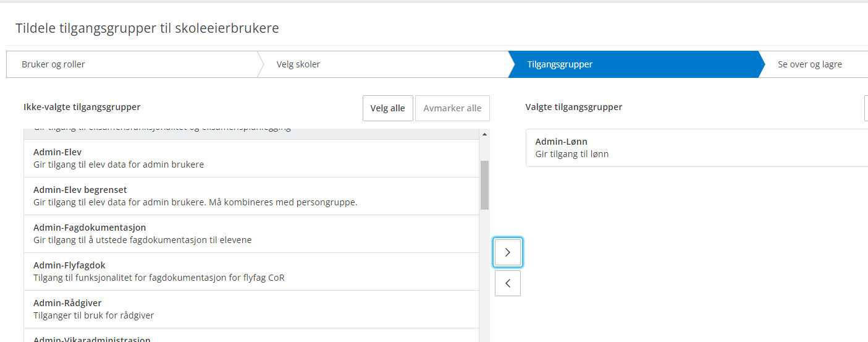This screenshot has height=342, width=868.
Task: Open the Velg skoler step
Action: 383,64
